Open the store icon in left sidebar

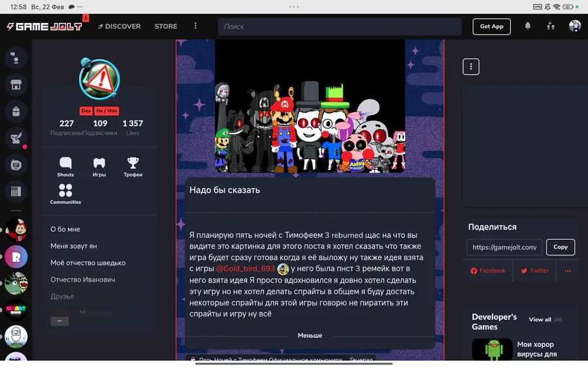tap(16, 84)
